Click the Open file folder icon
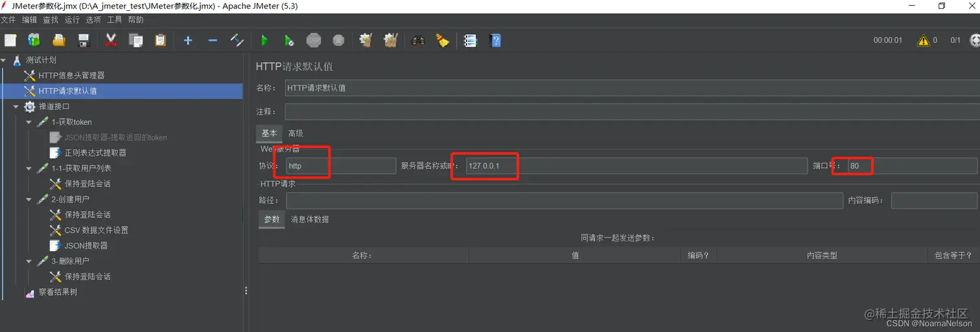Image resolution: width=980 pixels, height=332 pixels. pos(59,40)
